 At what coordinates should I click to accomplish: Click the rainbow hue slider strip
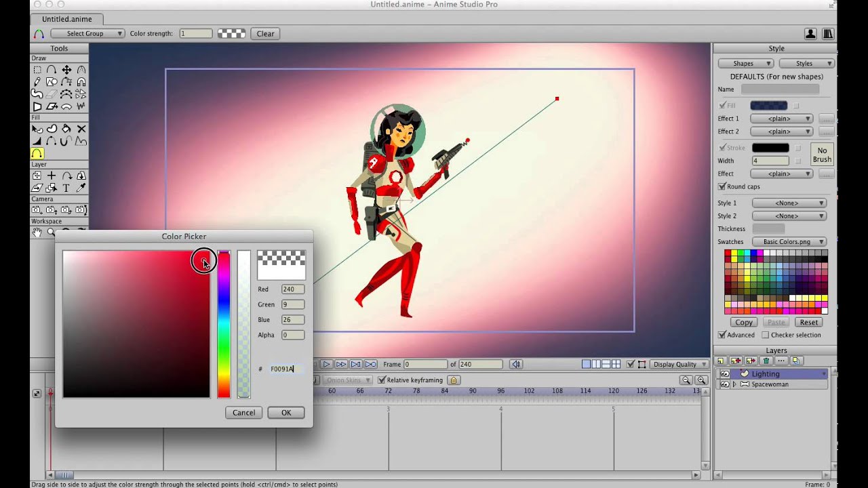224,324
